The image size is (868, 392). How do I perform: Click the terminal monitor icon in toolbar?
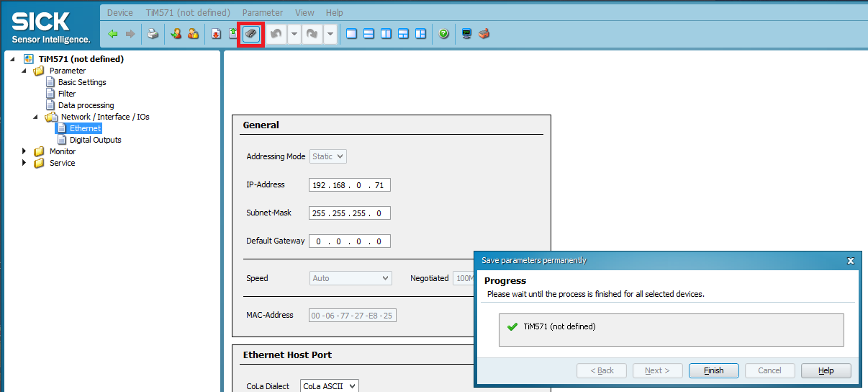click(466, 34)
